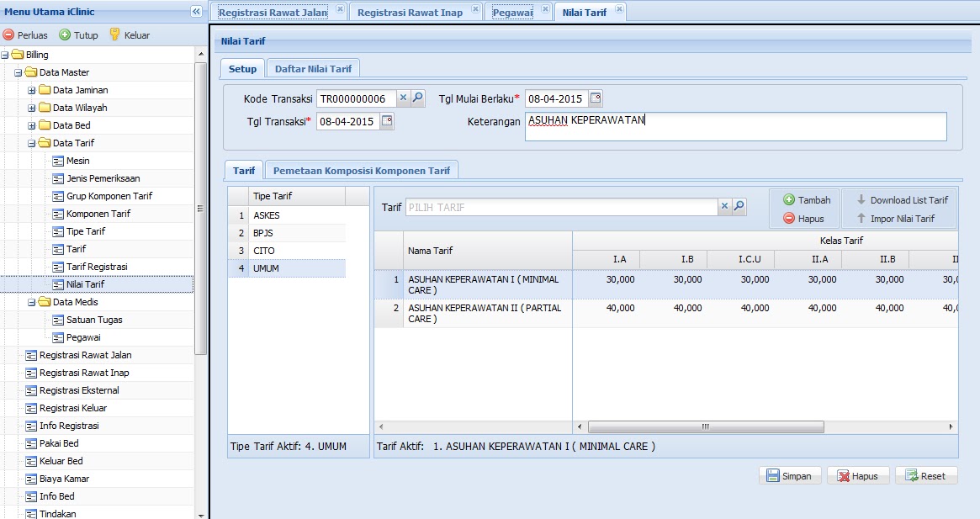Image resolution: width=980 pixels, height=519 pixels.
Task: Click the horizontal scrollbar of Kelas Tarif grid
Action: (x=706, y=426)
